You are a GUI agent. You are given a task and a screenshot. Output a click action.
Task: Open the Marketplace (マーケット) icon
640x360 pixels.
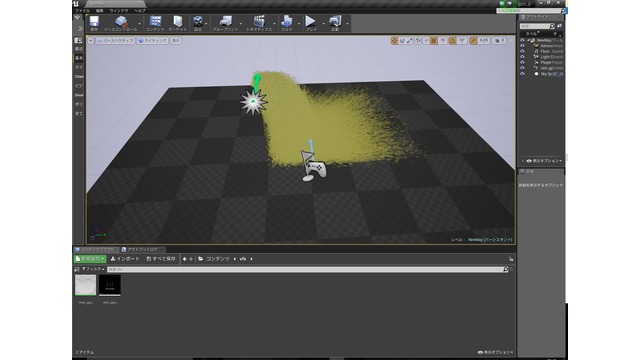178,23
